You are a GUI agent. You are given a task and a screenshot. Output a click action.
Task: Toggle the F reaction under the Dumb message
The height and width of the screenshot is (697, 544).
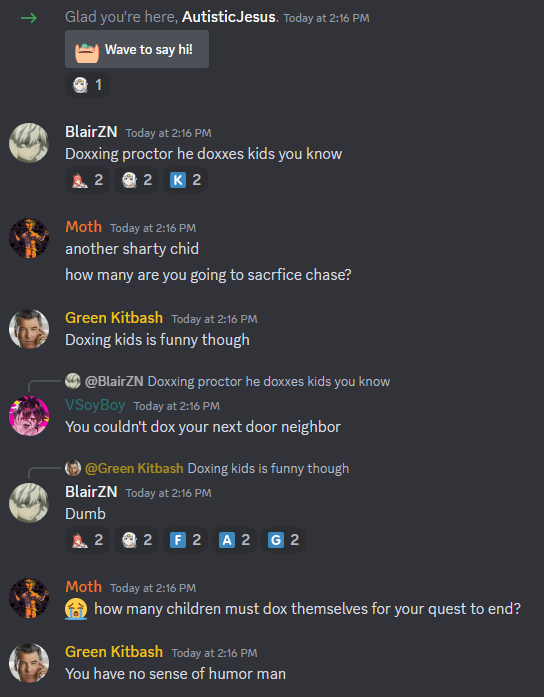point(185,540)
